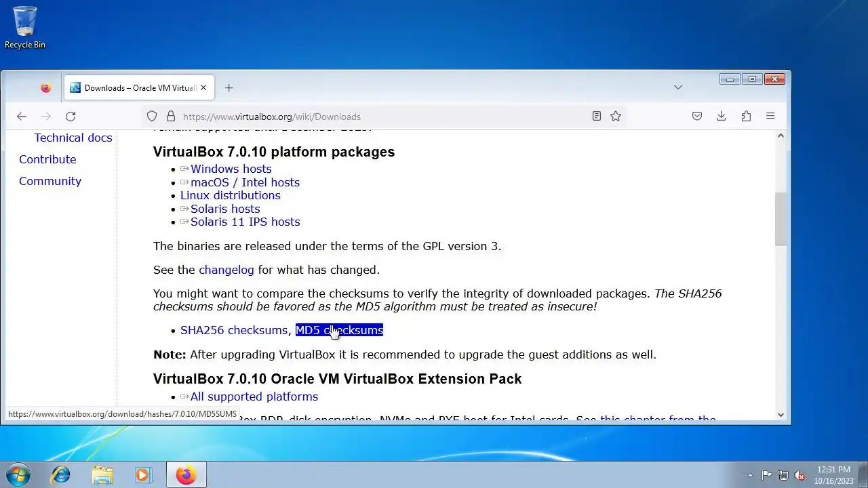Screen dimensions: 868x488
Task: Open the Extensions puzzle icon
Action: tap(746, 116)
